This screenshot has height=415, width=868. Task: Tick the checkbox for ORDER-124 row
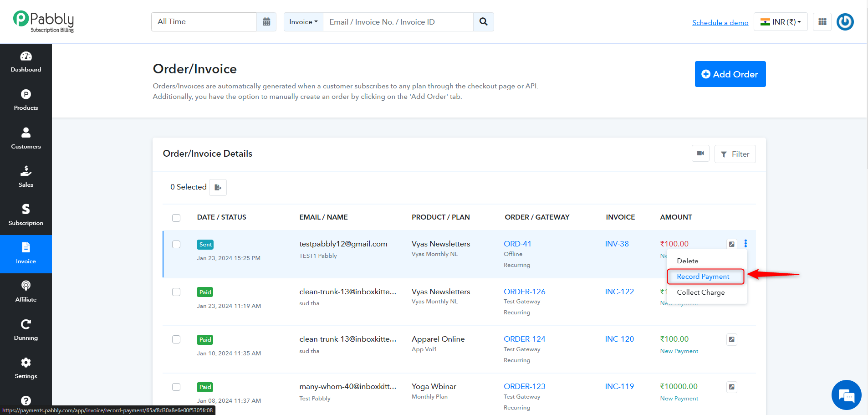(176, 339)
